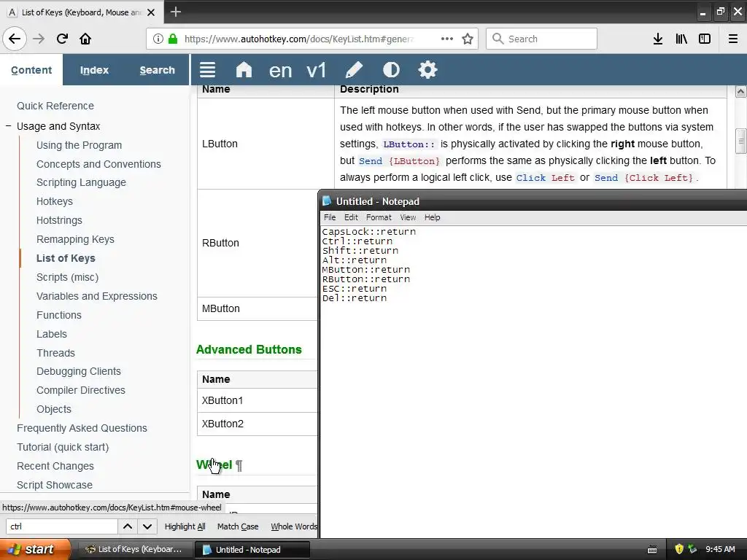The width and height of the screenshot is (747, 560).
Task: Open the Recent Changes link
Action: (x=55, y=466)
